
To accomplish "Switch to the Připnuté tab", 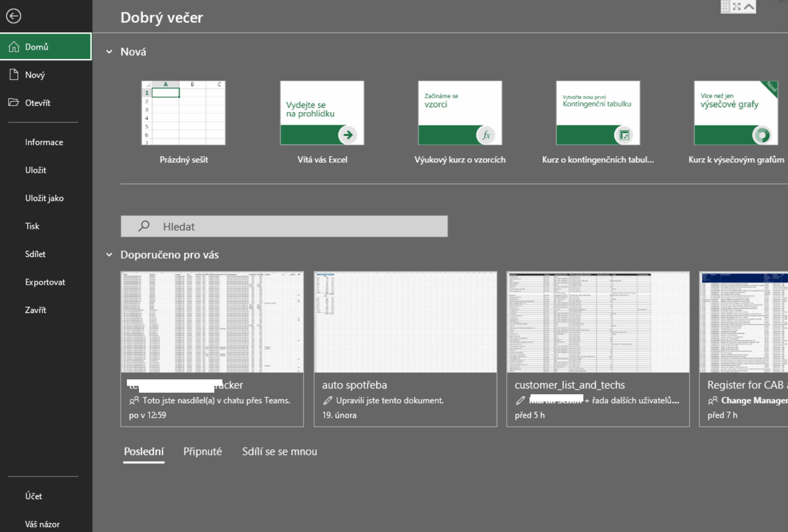I will coord(203,452).
